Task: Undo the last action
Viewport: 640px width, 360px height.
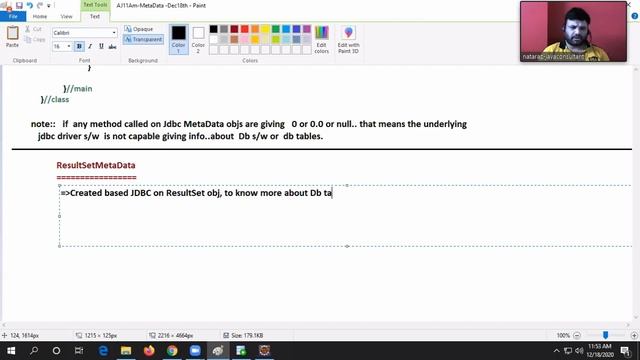Action: coord(29,5)
